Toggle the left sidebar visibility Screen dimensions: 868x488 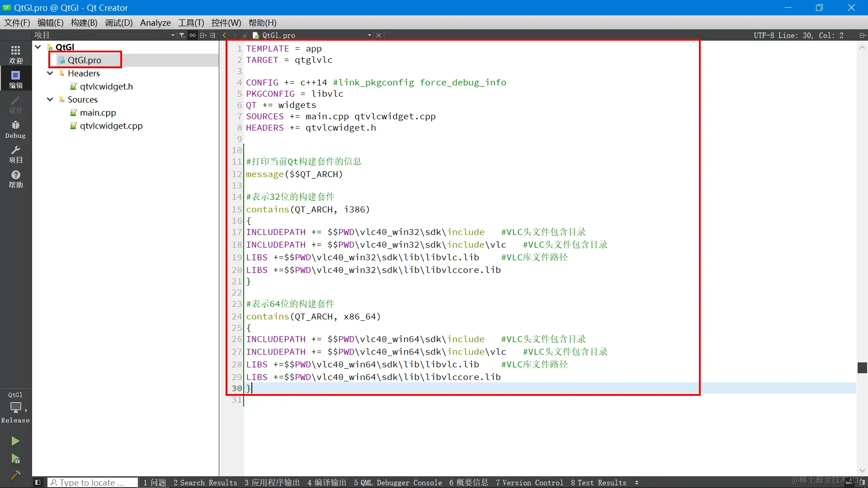tap(38, 483)
